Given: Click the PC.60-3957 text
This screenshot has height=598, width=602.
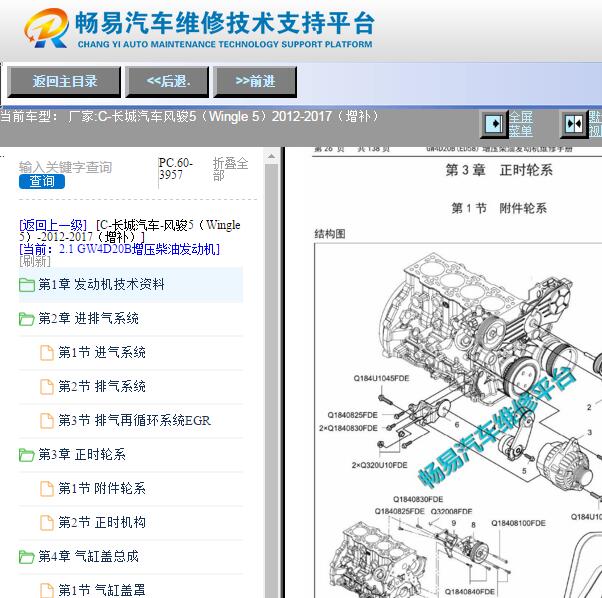Looking at the screenshot, I should click(x=176, y=169).
